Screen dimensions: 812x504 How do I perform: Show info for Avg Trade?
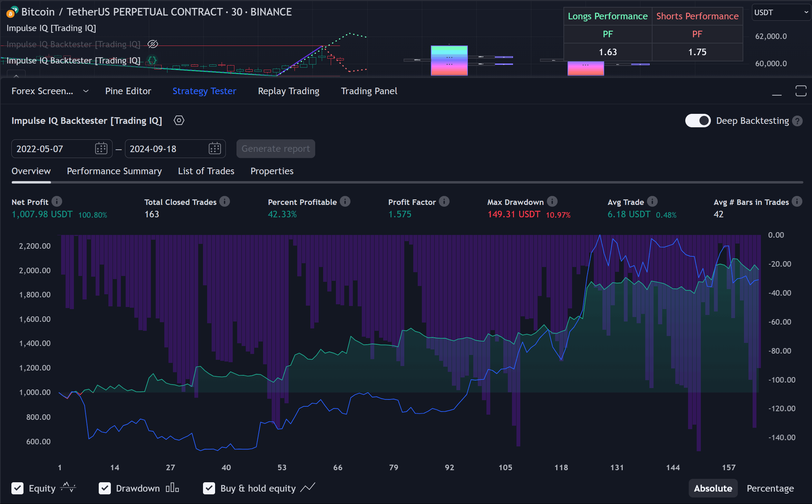652,201
